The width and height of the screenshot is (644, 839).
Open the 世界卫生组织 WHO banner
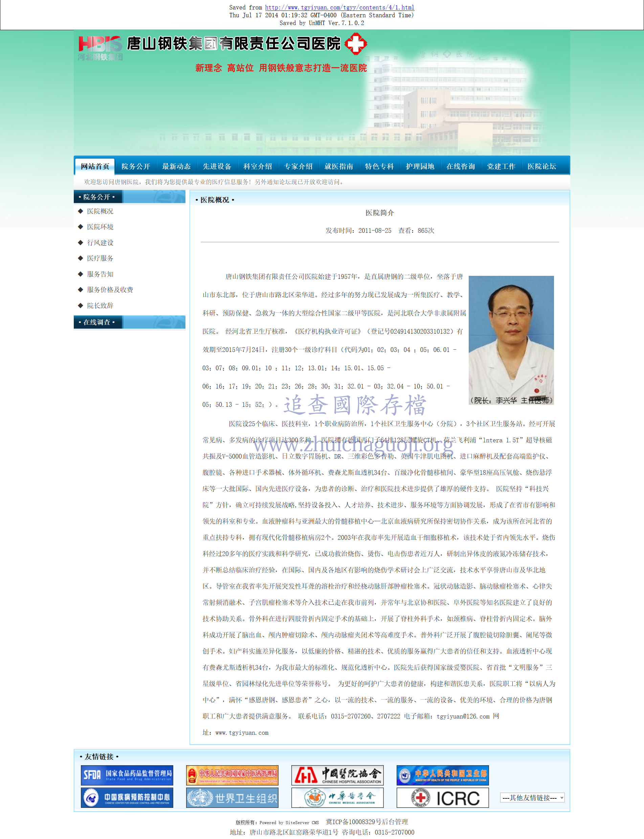click(x=232, y=797)
